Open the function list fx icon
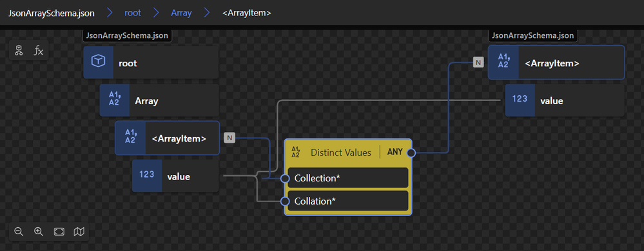The image size is (644, 251). 38,50
